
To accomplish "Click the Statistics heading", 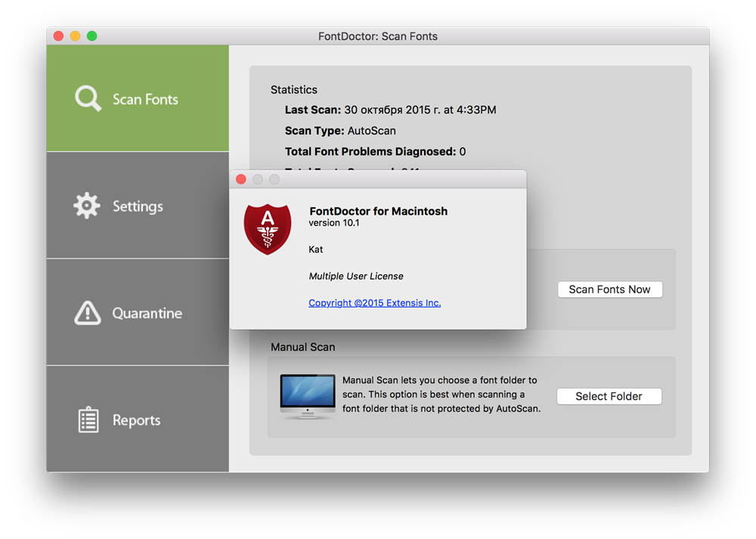I will 294,90.
